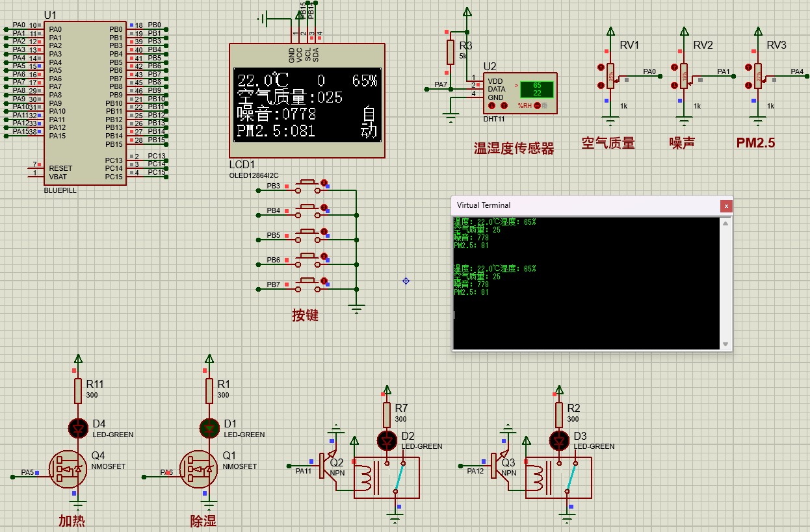Click the LED-GREEN D3 indicator
810x532 pixels.
[x=559, y=440]
